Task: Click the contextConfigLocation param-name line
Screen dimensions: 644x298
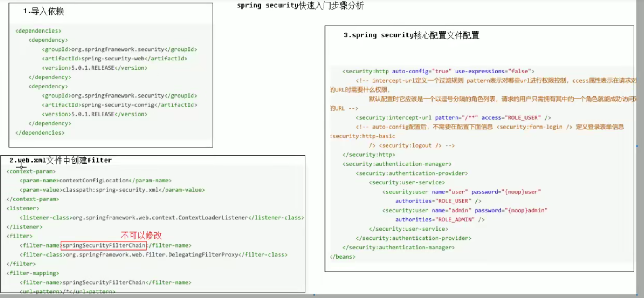Action: coord(96,181)
